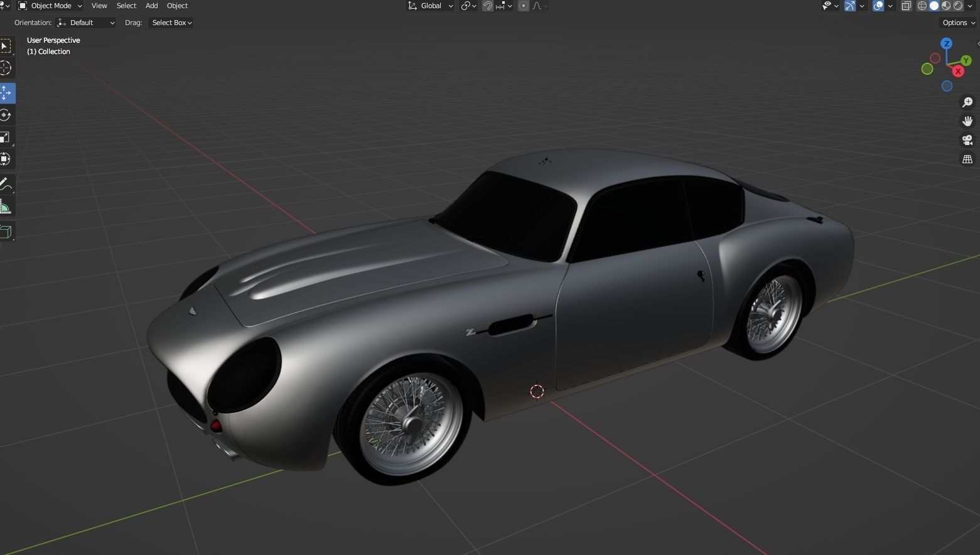Click the User Perspective text
The height and width of the screenshot is (555, 980).
(53, 40)
